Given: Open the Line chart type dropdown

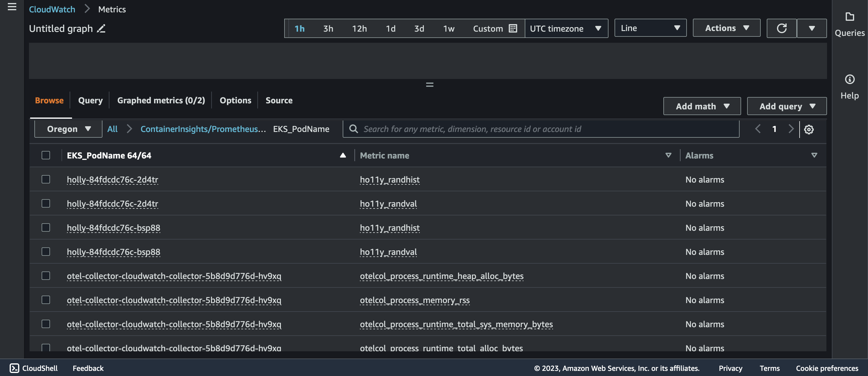Looking at the screenshot, I should point(650,28).
